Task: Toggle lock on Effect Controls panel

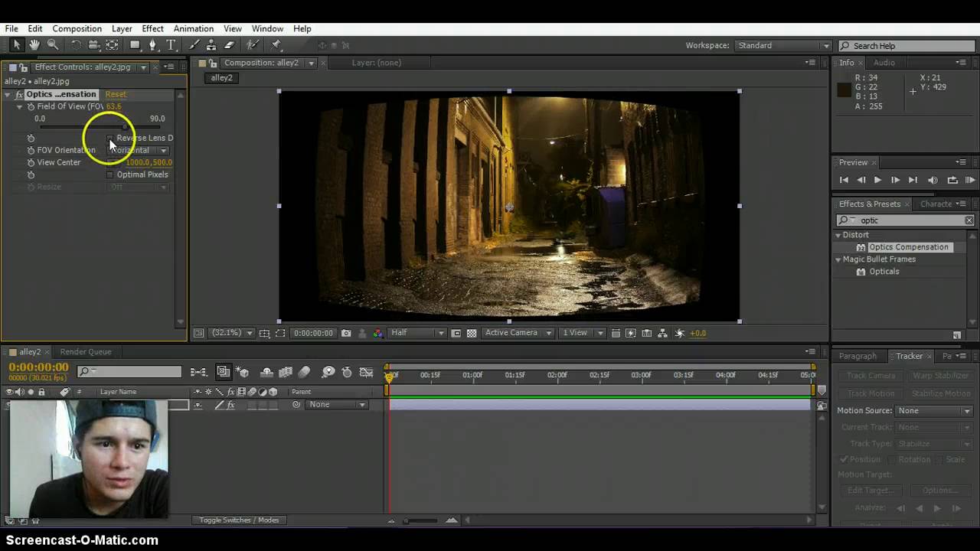Action: 24,67
